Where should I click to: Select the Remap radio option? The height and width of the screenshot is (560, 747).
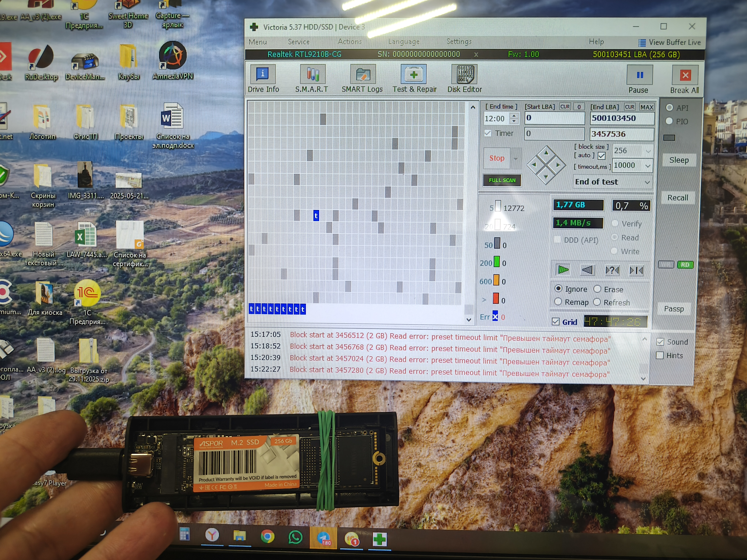tap(558, 302)
